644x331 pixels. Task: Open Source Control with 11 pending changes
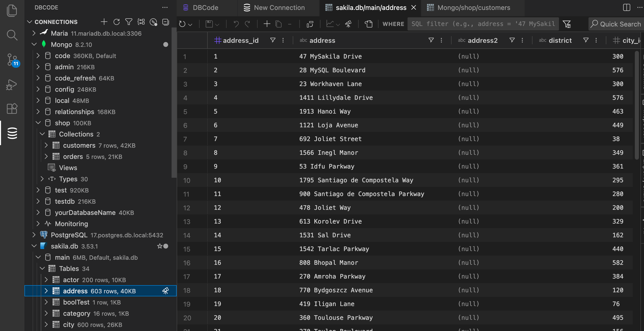pos(12,60)
